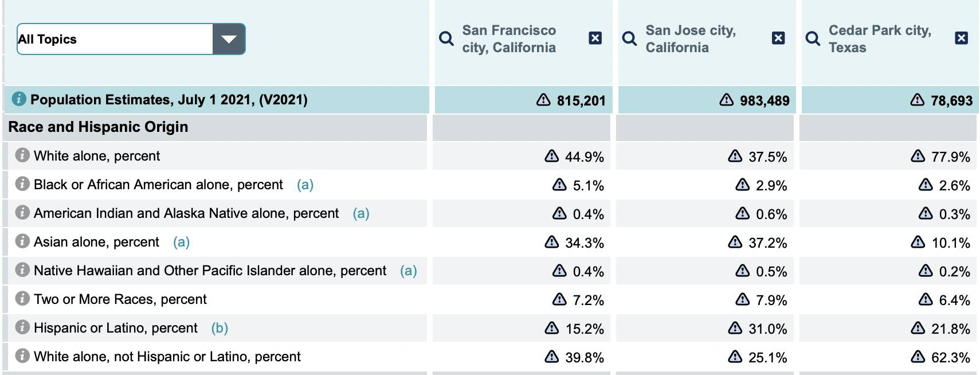
Task: Click search icon for San Francisco city
Action: (446, 38)
